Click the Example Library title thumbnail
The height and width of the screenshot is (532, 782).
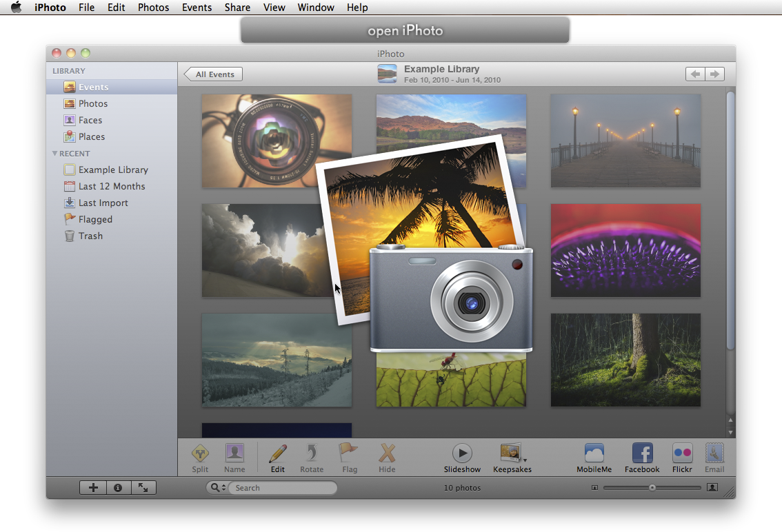click(388, 74)
